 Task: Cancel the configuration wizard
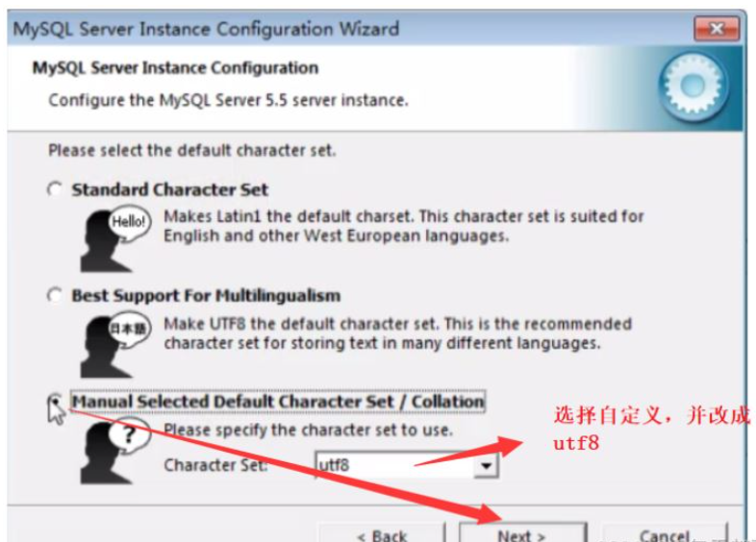[x=665, y=532]
